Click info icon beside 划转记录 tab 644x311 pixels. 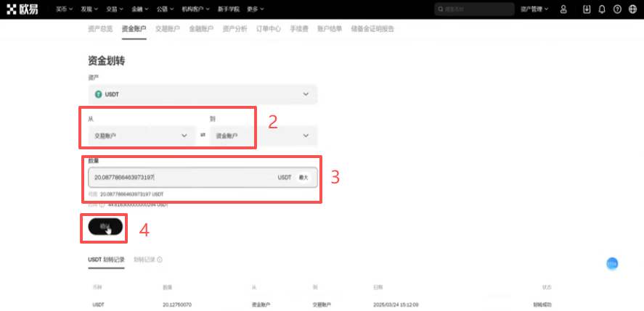(x=160, y=260)
